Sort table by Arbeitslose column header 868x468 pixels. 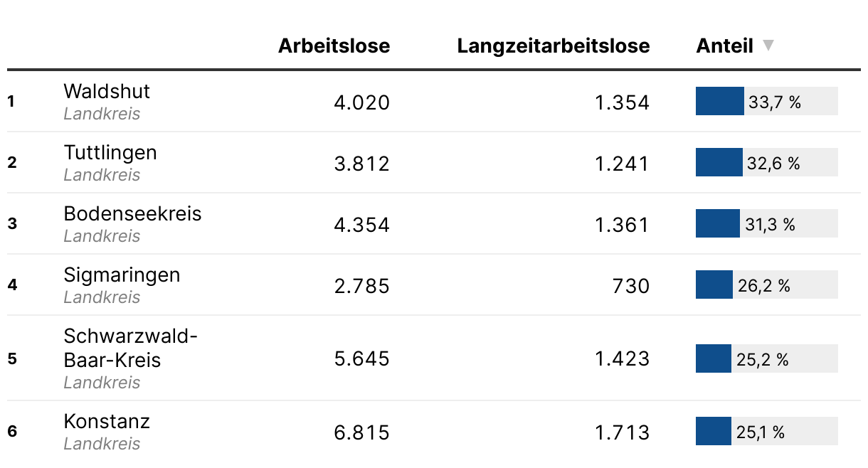click(x=334, y=46)
